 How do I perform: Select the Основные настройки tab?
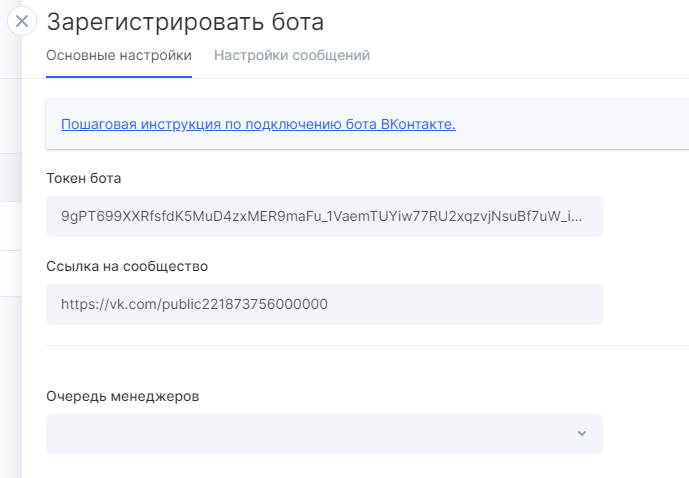tap(119, 55)
